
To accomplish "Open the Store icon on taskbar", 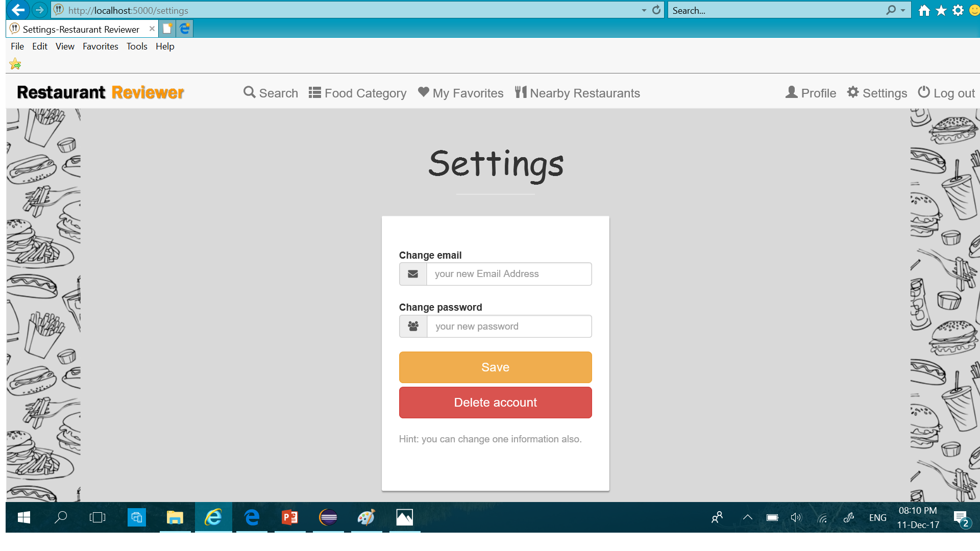I will pyautogui.click(x=137, y=517).
